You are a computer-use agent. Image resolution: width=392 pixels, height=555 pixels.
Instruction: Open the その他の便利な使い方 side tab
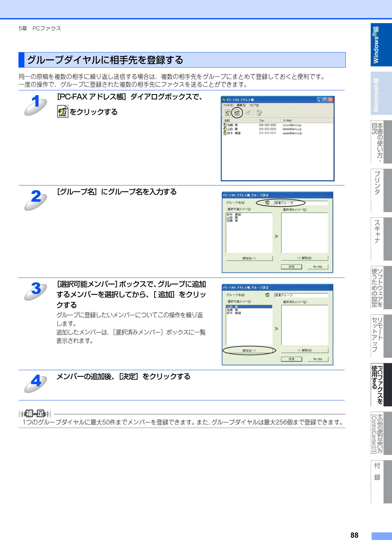tap(381, 433)
